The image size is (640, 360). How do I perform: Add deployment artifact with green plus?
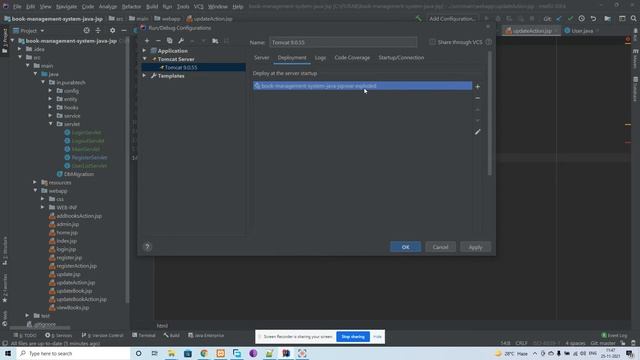point(478,87)
